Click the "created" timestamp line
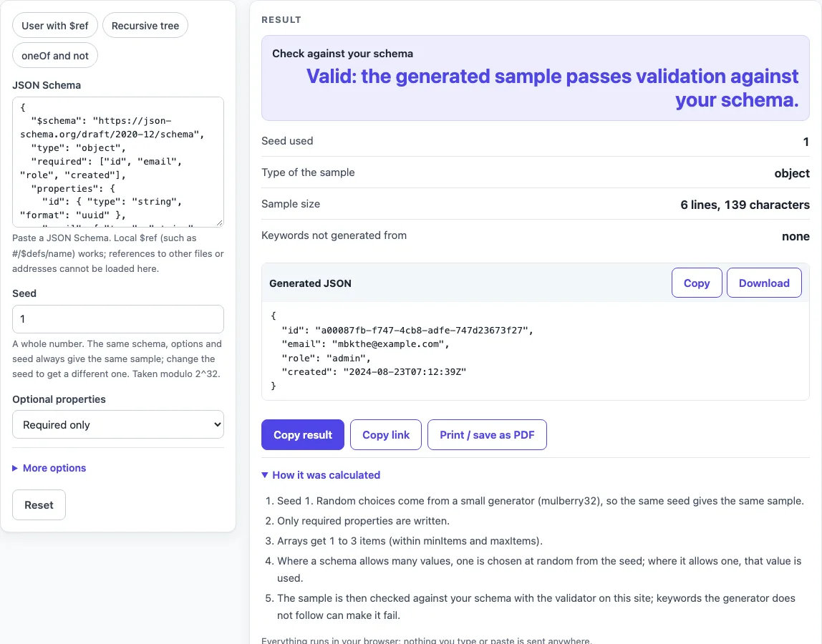 click(374, 372)
